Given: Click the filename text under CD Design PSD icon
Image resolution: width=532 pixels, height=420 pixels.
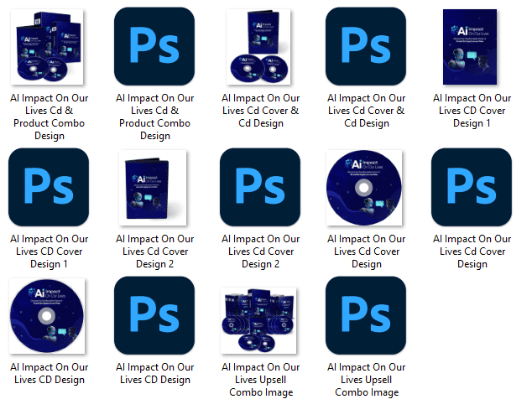Looking at the screenshot, I should point(154,373).
